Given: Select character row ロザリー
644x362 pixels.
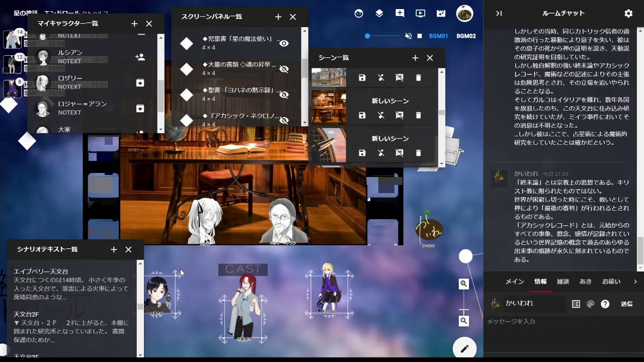Looking at the screenshot, I should click(93, 82).
